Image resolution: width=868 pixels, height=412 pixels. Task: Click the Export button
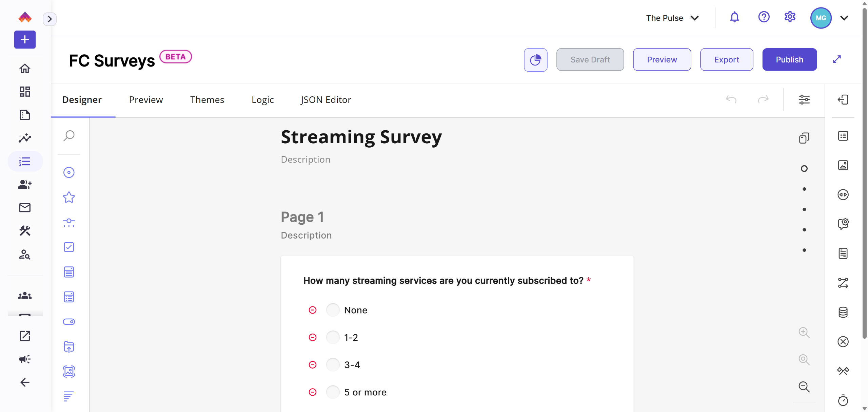point(726,60)
